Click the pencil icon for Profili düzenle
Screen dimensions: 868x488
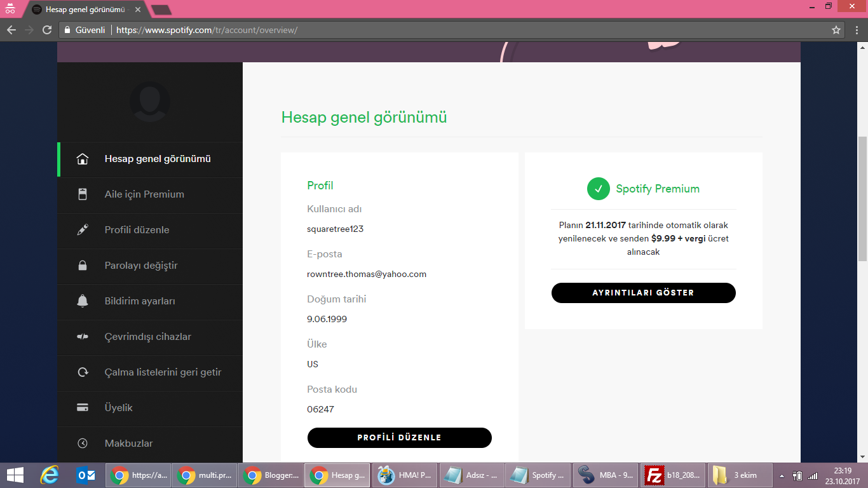click(x=83, y=230)
